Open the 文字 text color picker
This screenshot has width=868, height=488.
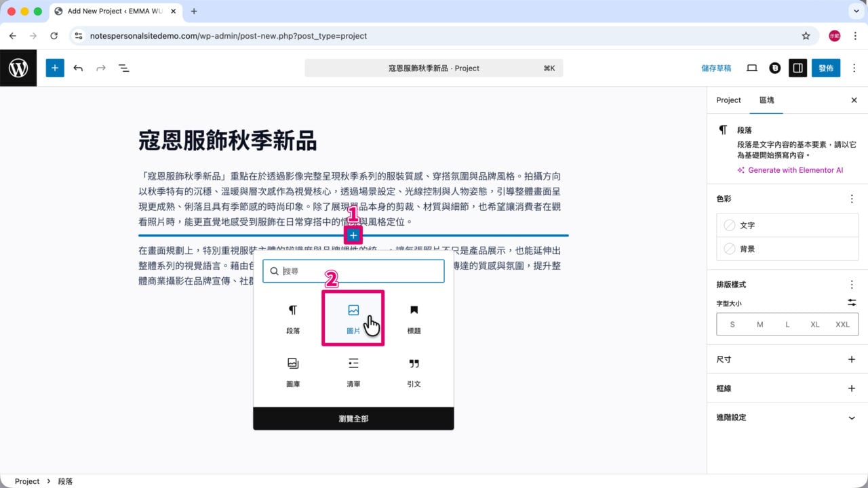(x=787, y=225)
